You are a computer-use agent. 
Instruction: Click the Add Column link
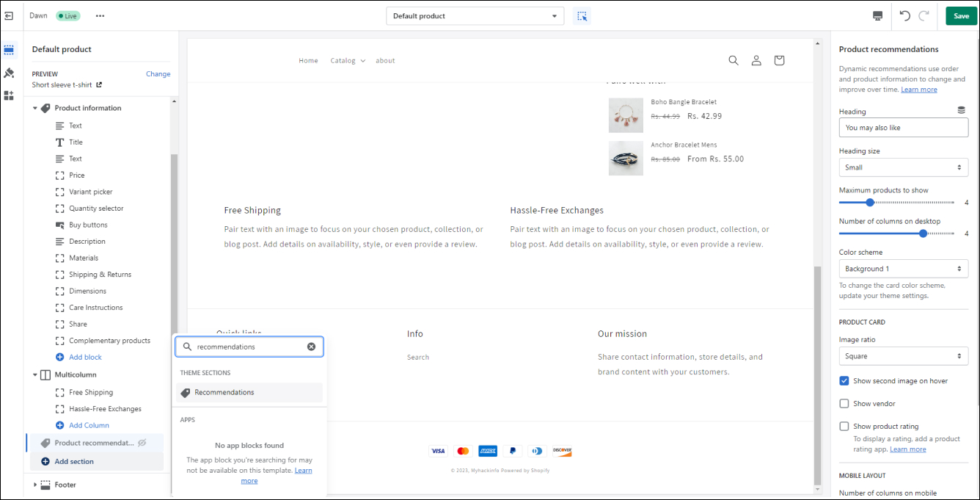pos(89,425)
